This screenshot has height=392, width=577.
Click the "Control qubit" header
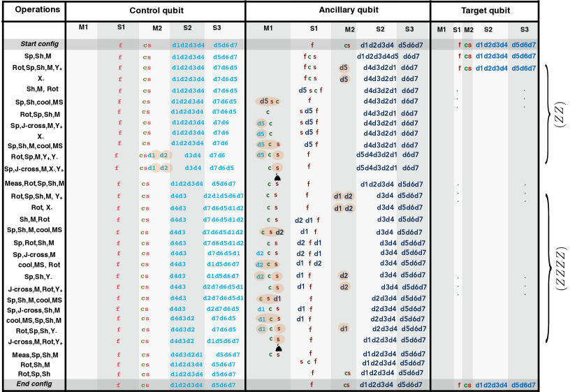point(156,10)
